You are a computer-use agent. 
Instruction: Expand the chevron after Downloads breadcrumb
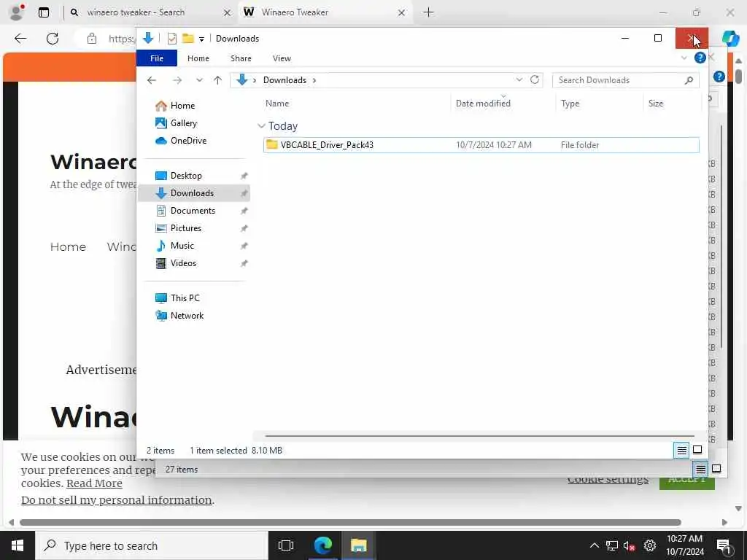314,80
